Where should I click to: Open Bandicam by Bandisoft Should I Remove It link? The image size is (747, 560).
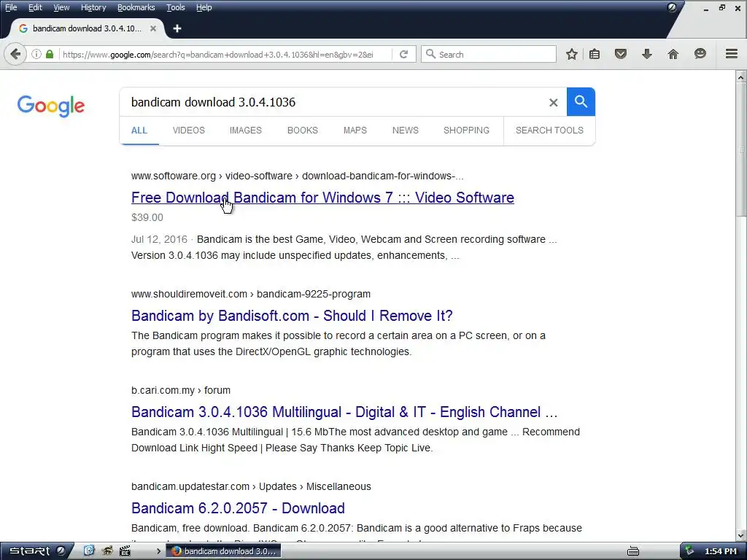[292, 316]
